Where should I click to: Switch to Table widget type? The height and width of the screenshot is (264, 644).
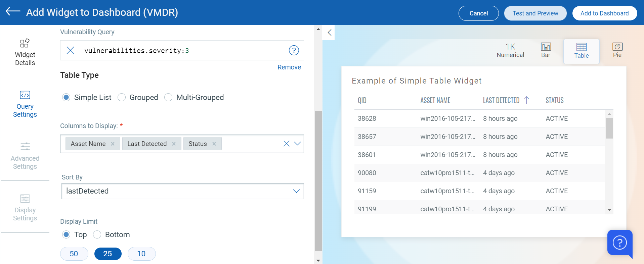point(581,51)
